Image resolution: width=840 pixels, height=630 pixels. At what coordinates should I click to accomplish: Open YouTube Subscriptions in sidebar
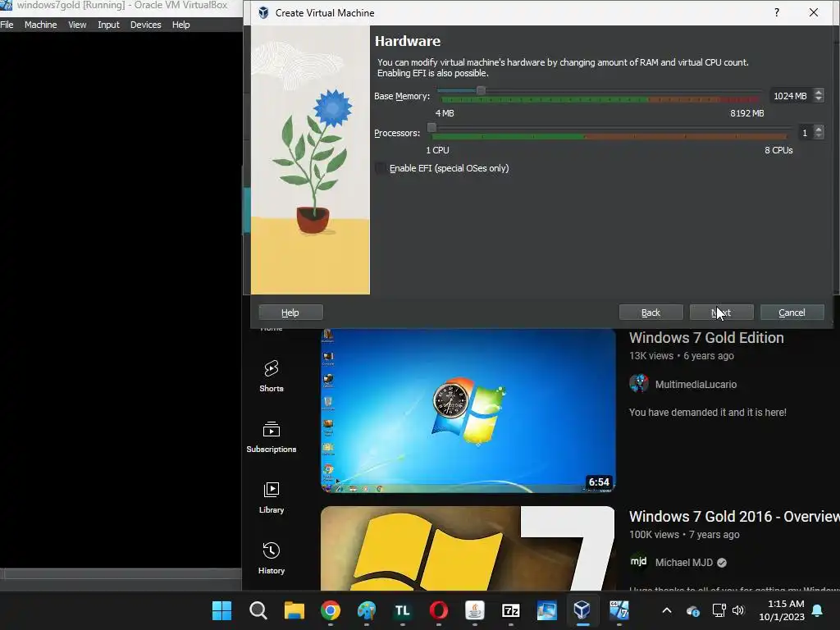(272, 437)
